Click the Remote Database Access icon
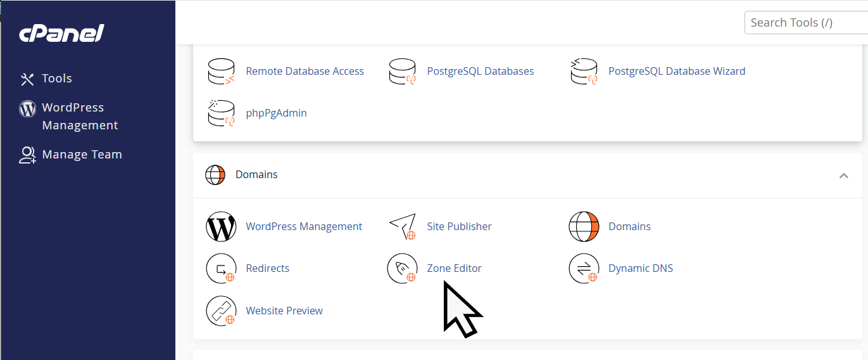Image resolution: width=868 pixels, height=360 pixels. (x=222, y=72)
